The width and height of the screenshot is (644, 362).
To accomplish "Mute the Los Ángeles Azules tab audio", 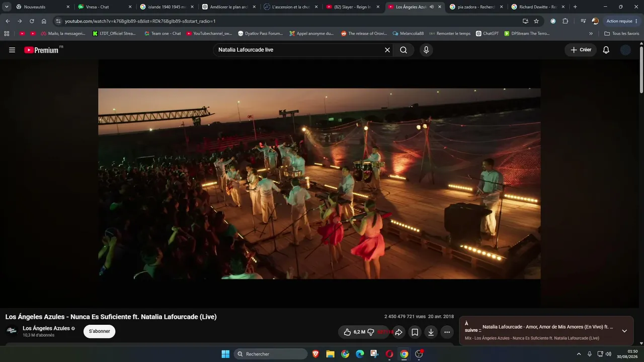I will [x=432, y=7].
